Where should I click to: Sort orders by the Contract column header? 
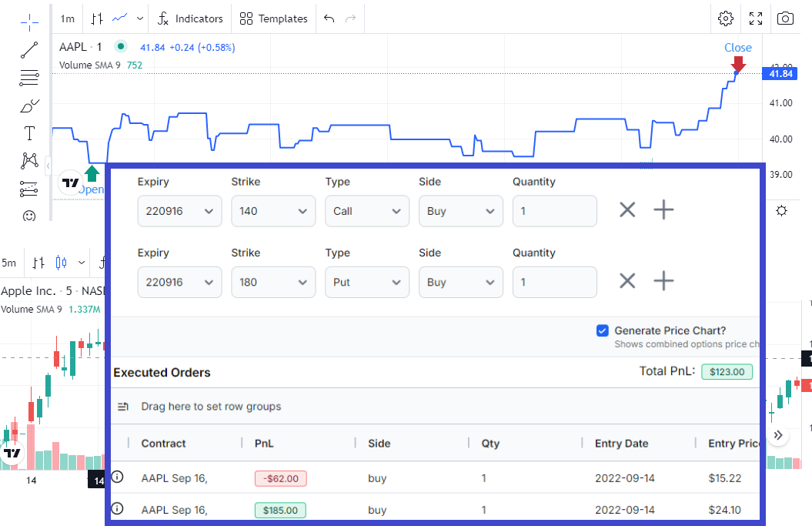pos(164,443)
